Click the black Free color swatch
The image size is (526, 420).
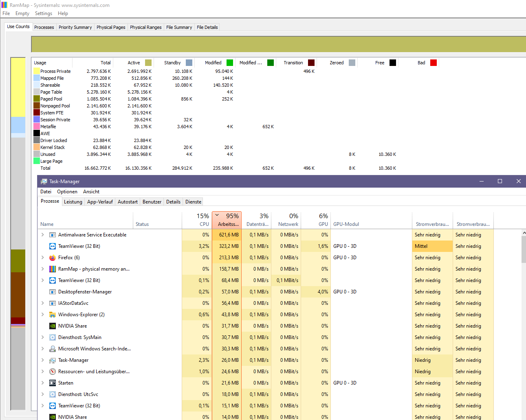393,63
